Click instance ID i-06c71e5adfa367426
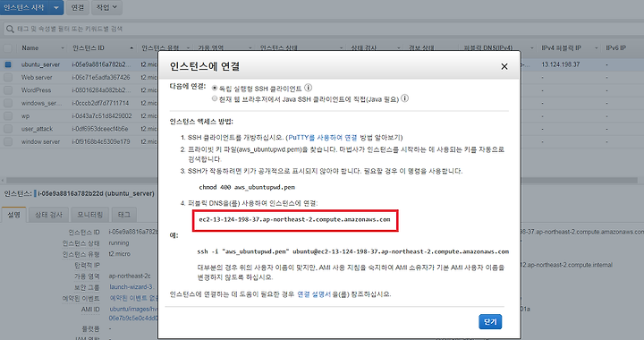 pos(101,77)
